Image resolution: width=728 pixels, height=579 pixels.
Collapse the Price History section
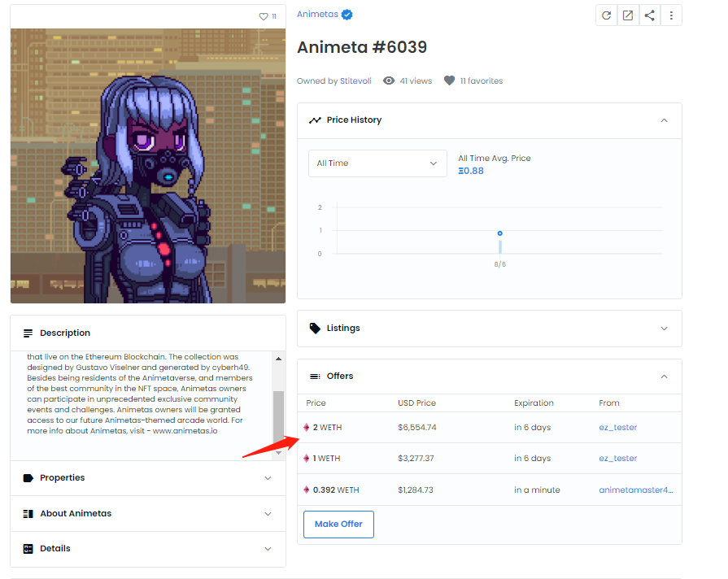(664, 120)
